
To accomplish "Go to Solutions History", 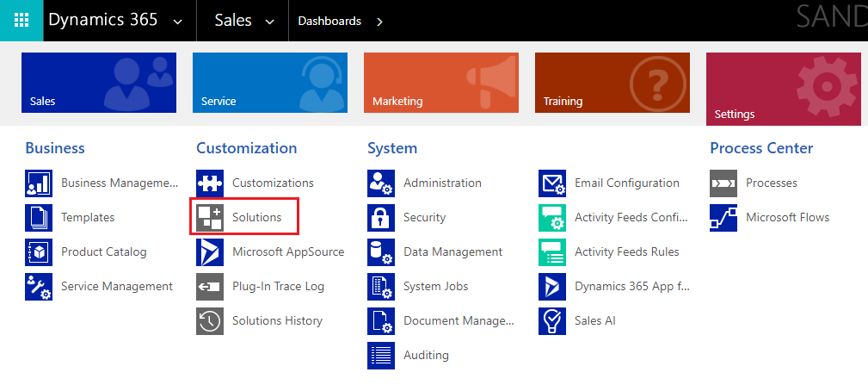I will pos(277,320).
